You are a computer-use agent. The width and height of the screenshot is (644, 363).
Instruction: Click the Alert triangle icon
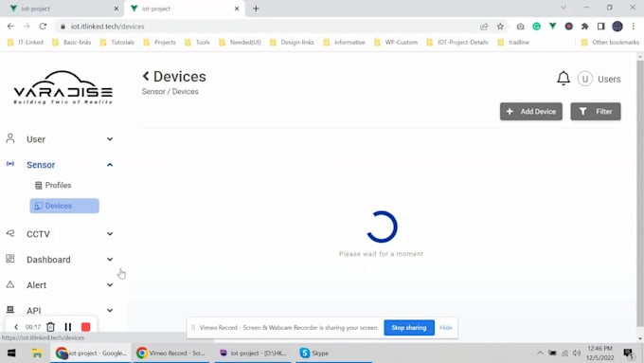[10, 284]
